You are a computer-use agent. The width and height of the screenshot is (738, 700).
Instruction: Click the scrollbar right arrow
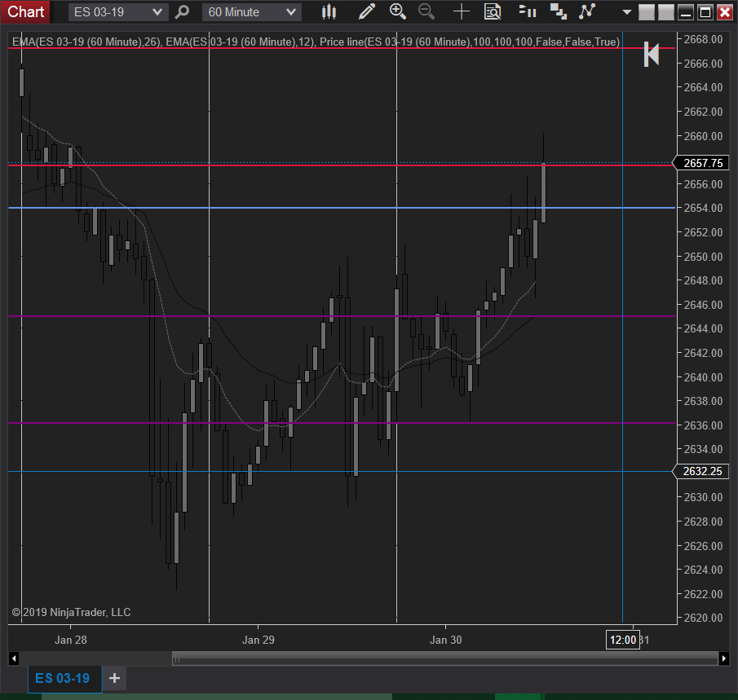click(724, 658)
